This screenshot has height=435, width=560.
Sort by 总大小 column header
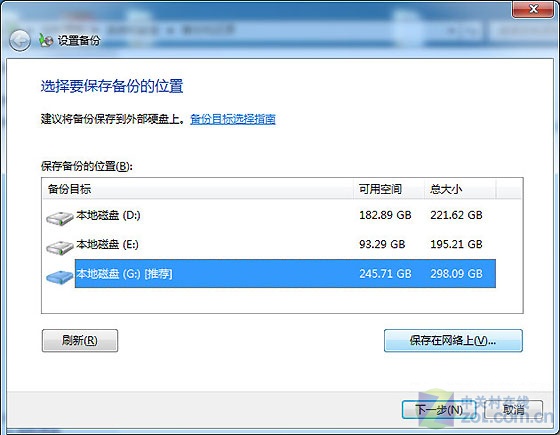pos(460,189)
